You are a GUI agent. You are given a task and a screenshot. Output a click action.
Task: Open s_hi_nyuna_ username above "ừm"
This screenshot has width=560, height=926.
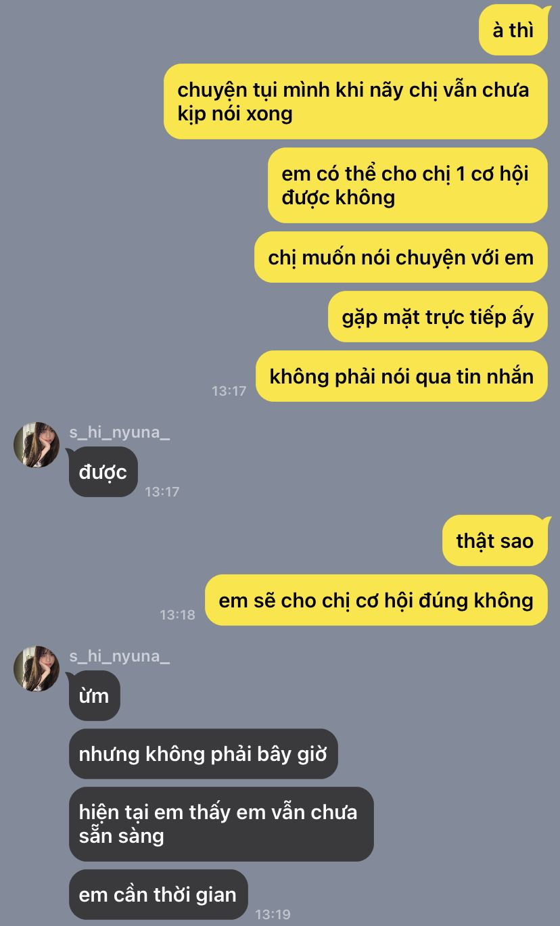click(x=119, y=655)
